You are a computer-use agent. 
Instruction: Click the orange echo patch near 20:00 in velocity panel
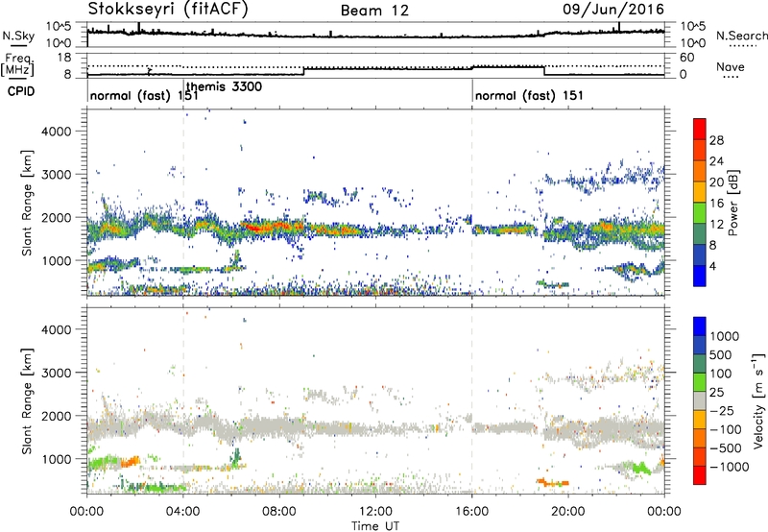coord(553,482)
